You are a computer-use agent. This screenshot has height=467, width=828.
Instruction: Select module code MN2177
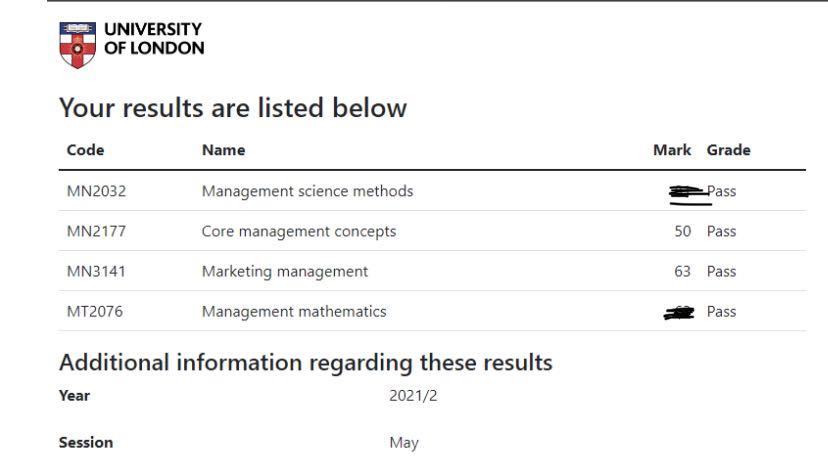(97, 231)
